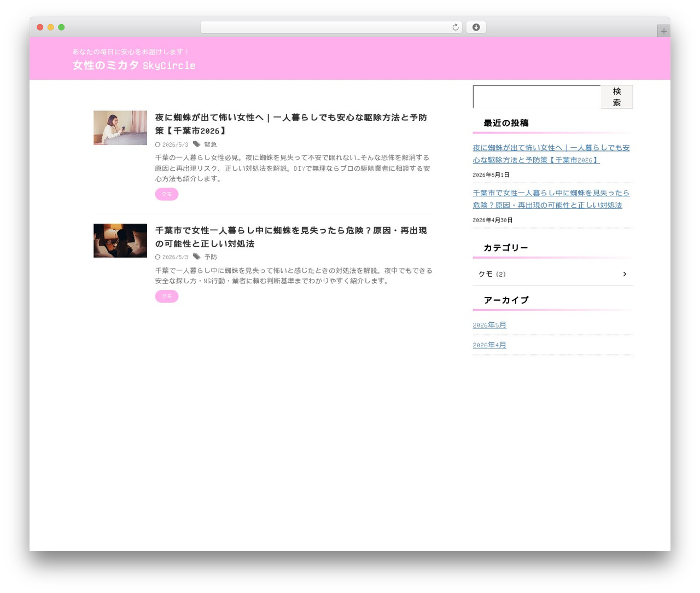
Task: Open the 2026年5月 archive link
Action: click(489, 325)
